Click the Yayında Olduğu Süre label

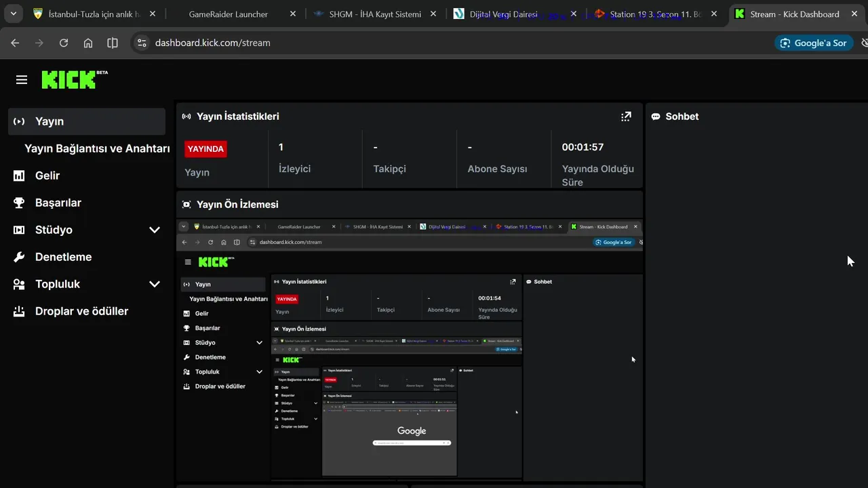(597, 176)
